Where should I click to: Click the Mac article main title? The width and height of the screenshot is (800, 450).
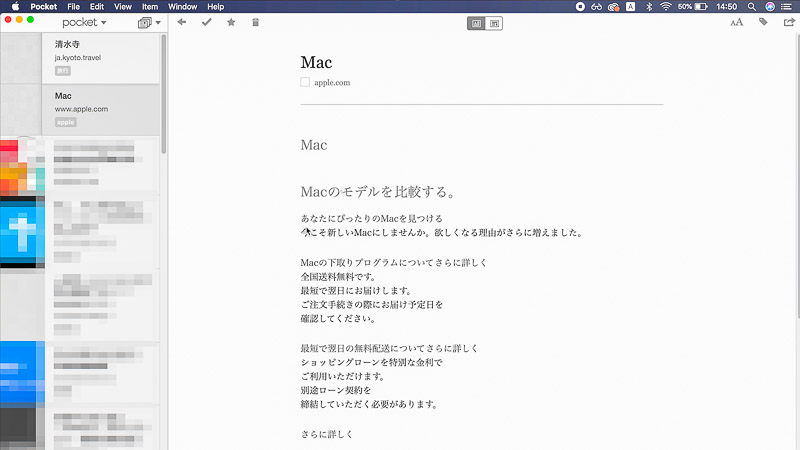pos(316,62)
